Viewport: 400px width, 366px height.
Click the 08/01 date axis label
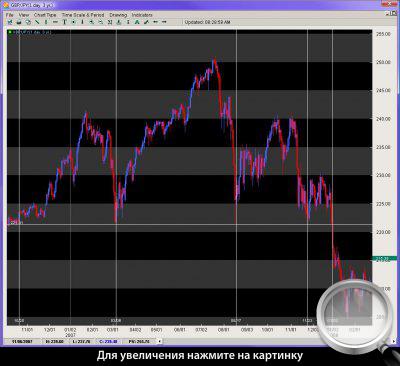224,330
